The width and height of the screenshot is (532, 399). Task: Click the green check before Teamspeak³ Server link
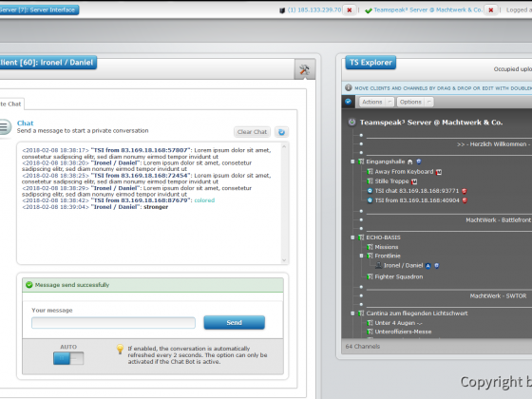(369, 10)
